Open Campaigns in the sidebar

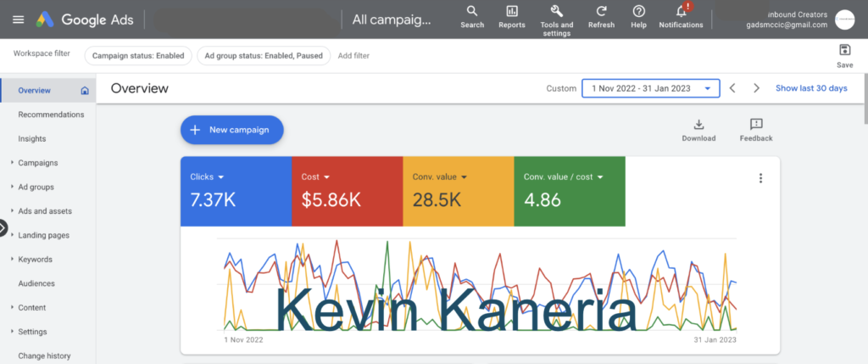pos(38,163)
